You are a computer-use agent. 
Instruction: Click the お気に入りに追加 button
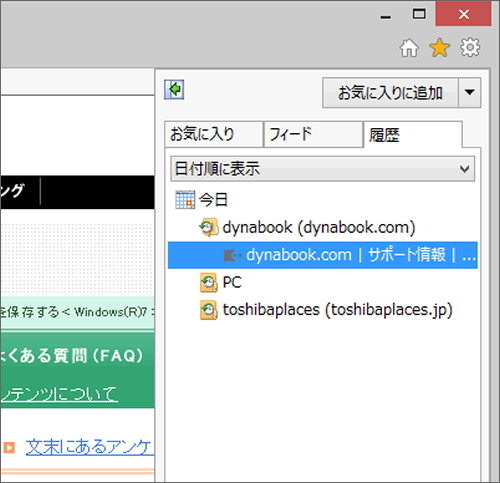[390, 93]
